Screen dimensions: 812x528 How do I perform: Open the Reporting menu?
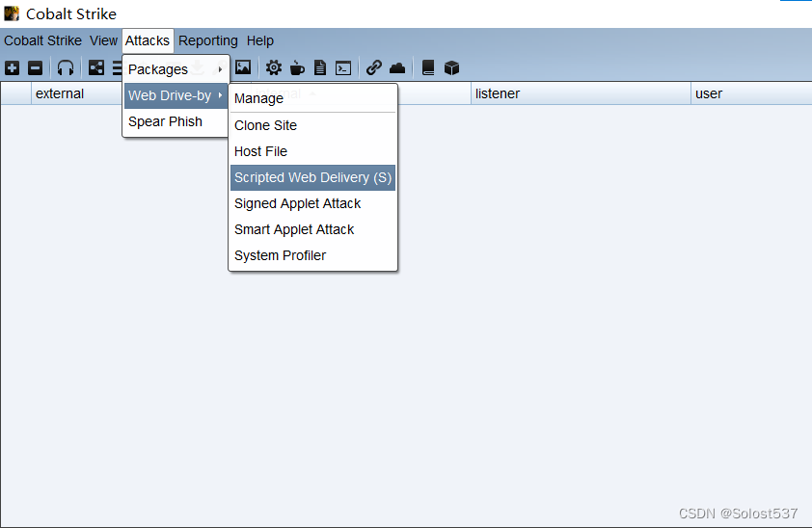tap(208, 40)
